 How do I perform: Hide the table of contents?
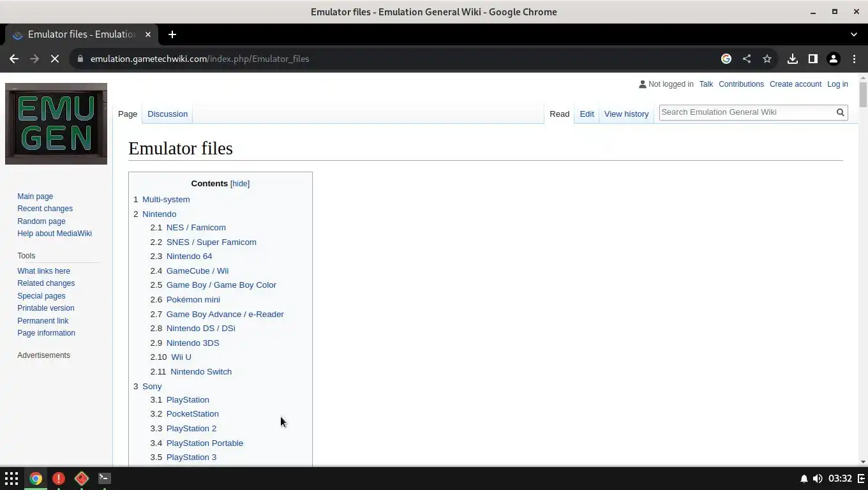240,184
